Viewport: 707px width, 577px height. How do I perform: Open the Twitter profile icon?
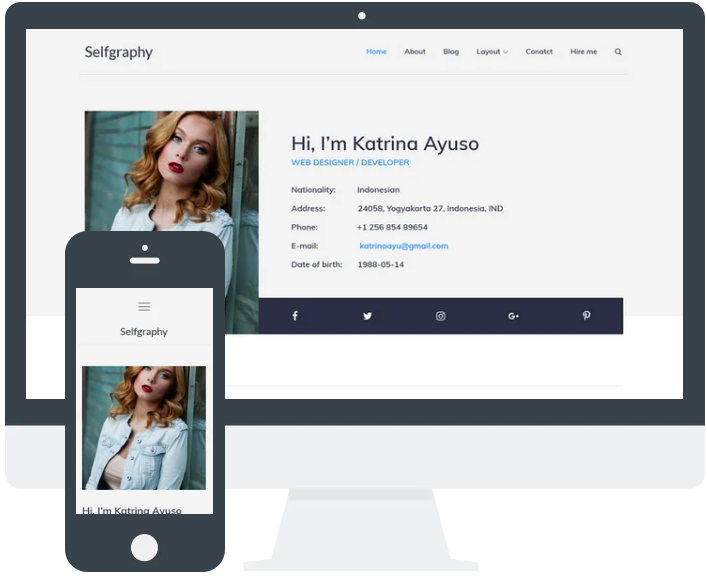coord(367,316)
